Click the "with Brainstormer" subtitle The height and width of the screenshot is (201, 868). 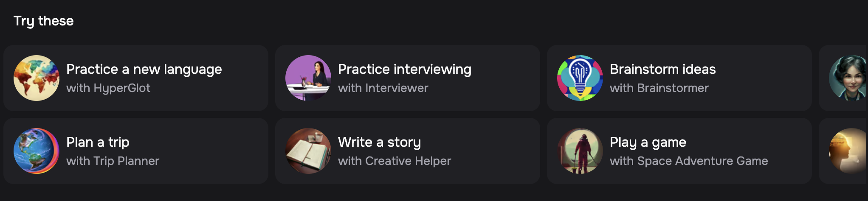[659, 88]
